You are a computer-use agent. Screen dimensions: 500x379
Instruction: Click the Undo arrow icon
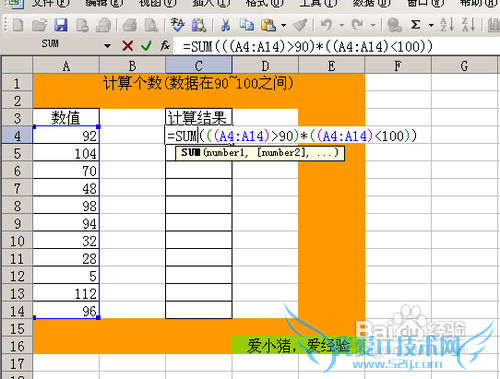(x=326, y=25)
